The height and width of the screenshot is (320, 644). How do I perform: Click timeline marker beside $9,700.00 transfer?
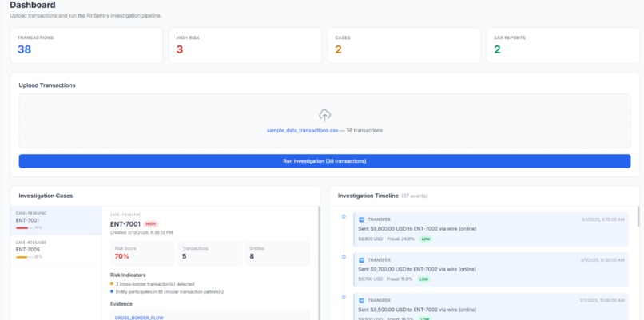click(344, 257)
